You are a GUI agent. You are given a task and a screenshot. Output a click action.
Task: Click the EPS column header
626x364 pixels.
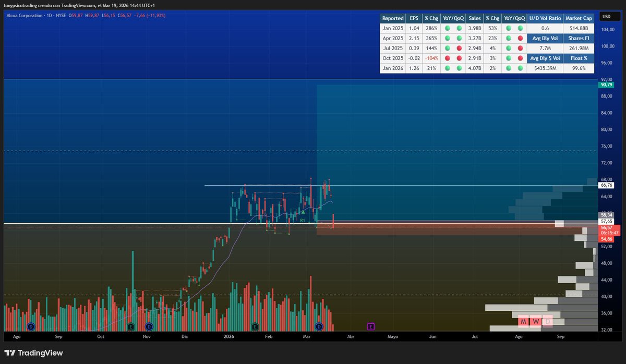413,18
